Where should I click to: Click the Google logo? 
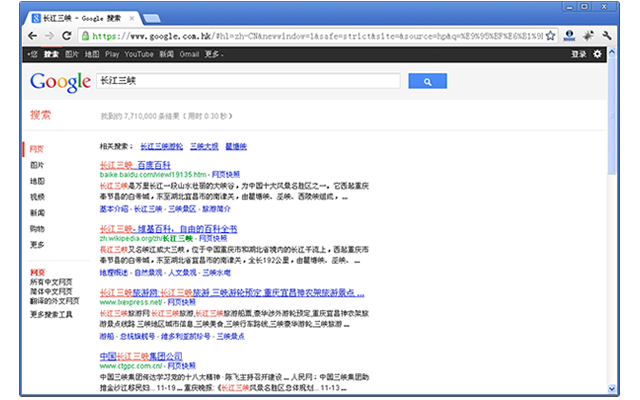(x=60, y=82)
